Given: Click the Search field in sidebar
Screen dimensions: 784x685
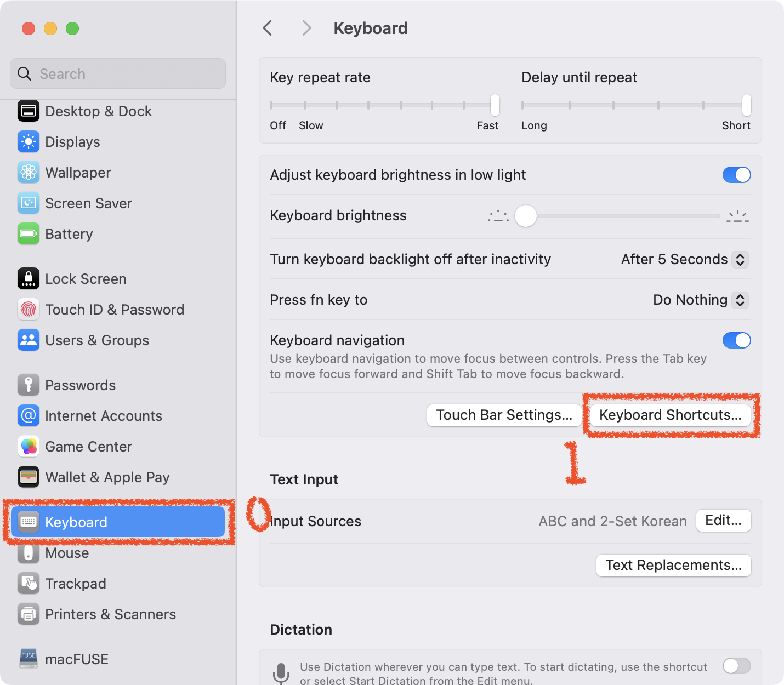Looking at the screenshot, I should click(118, 74).
